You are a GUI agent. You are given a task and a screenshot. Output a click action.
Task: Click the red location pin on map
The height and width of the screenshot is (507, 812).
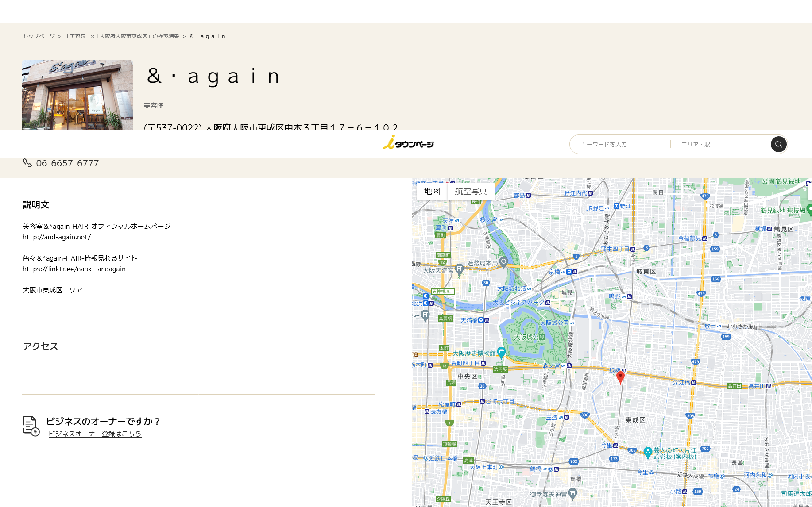point(620,377)
